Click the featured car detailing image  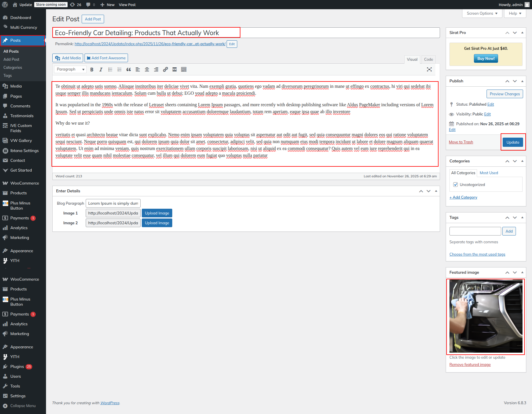(486, 316)
